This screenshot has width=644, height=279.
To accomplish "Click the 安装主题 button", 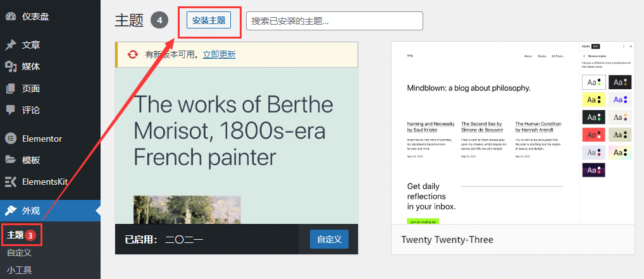I will 209,20.
